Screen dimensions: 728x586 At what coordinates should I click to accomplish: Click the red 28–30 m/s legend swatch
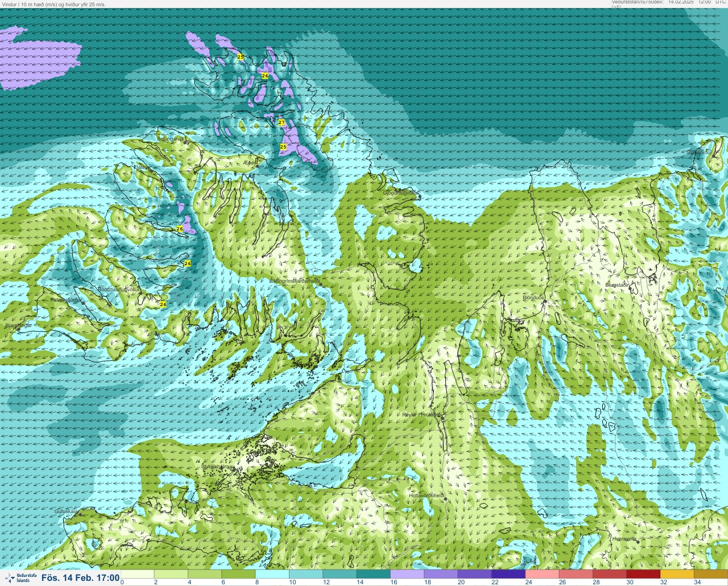point(609,574)
